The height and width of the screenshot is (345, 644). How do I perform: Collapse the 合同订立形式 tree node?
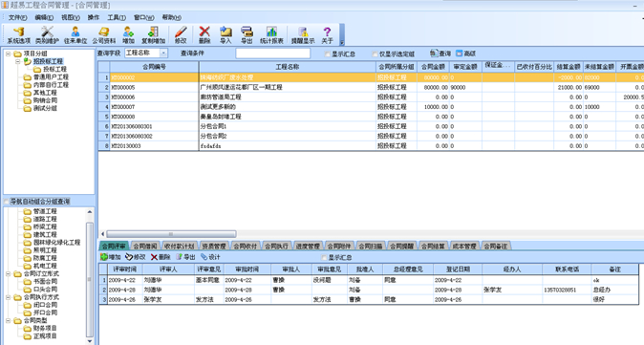click(x=8, y=273)
